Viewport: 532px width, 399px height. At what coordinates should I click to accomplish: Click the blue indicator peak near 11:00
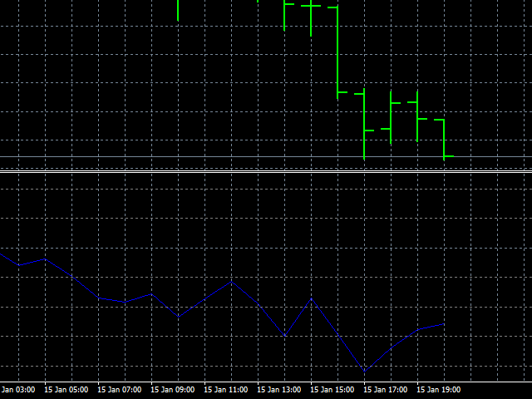point(231,281)
